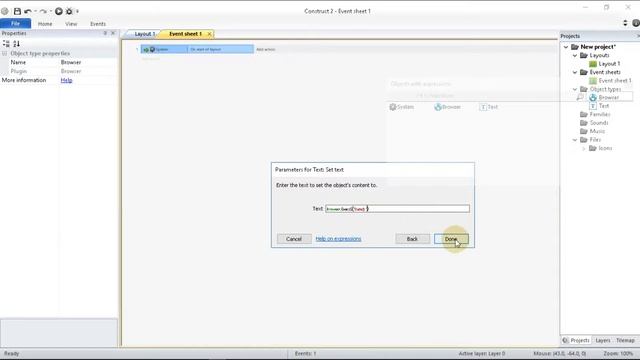Collapse the Layouts folder
Viewport: 640px width, 360px height.
pyautogui.click(x=575, y=56)
